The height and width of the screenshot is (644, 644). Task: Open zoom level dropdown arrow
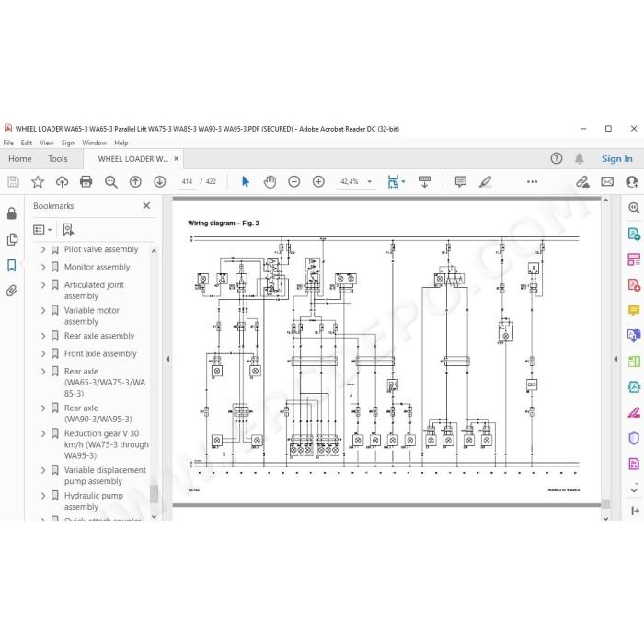[x=369, y=181]
